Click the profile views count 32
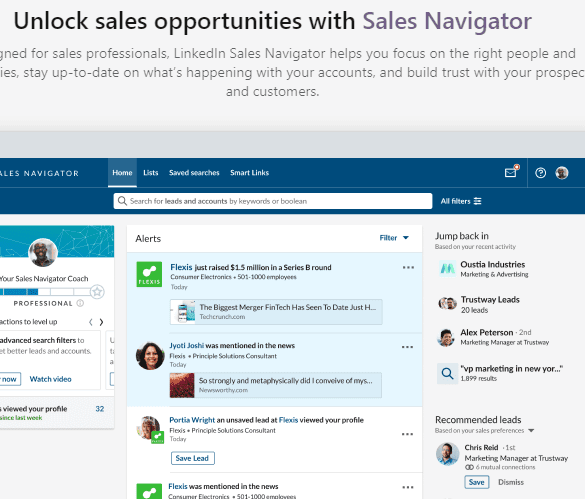The height and width of the screenshot is (499, 585). (x=100, y=409)
